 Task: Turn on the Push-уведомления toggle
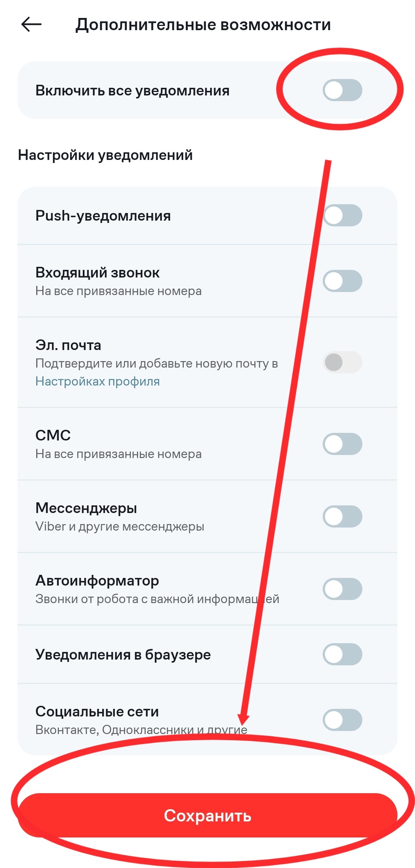342,215
